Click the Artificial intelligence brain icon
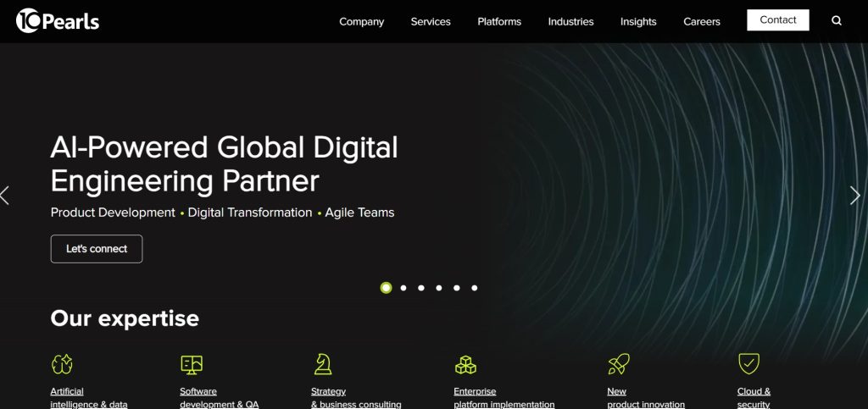Screen dimensions: 868x409 (62, 363)
